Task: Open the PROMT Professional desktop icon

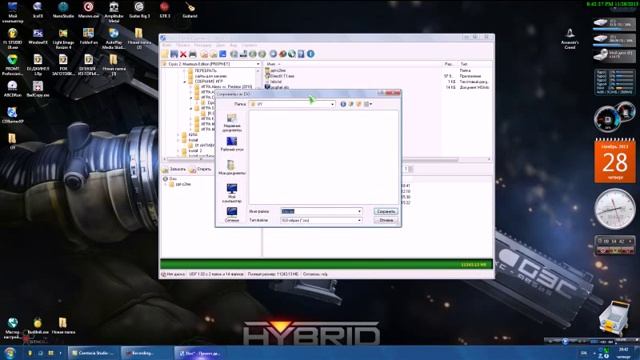Action: click(x=13, y=64)
